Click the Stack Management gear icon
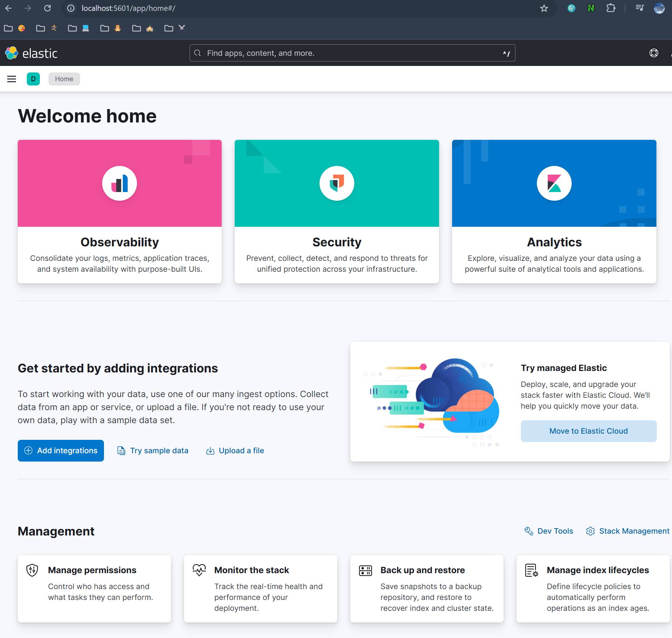 (x=590, y=531)
